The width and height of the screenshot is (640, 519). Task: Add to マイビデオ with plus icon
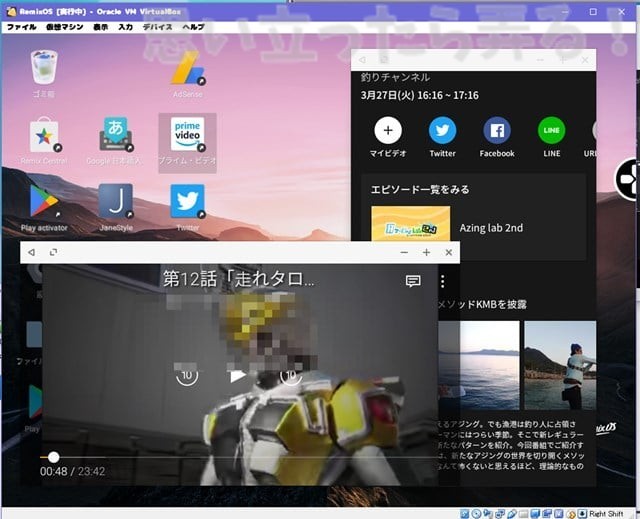(x=388, y=130)
